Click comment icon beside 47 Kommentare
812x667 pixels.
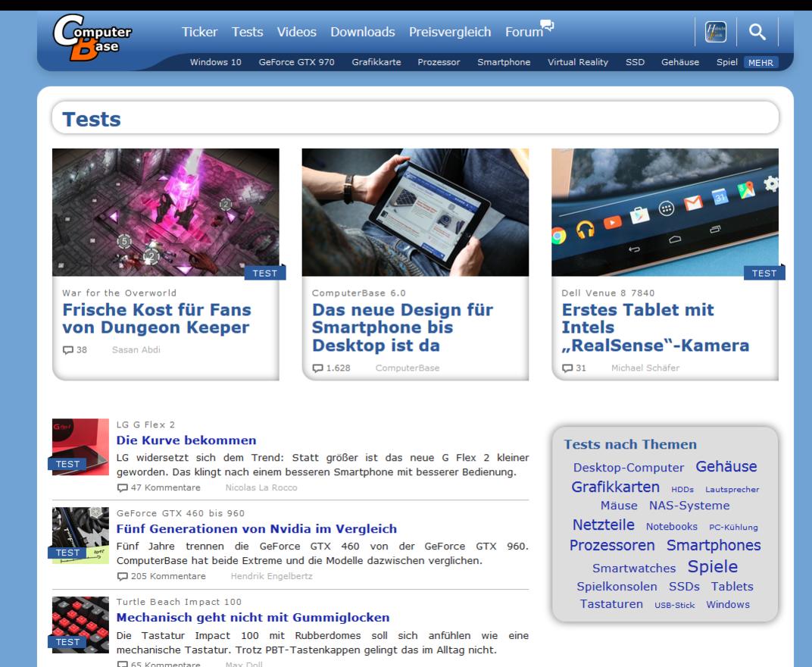click(x=122, y=487)
